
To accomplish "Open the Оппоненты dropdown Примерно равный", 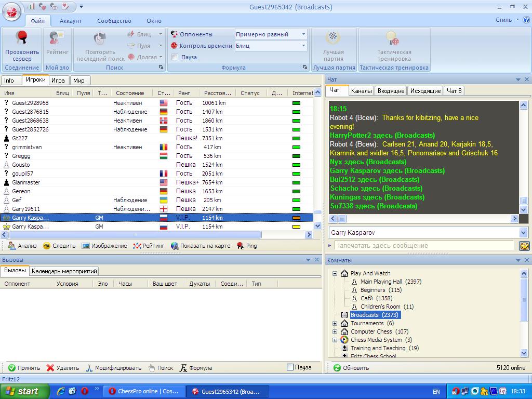I will [271, 34].
